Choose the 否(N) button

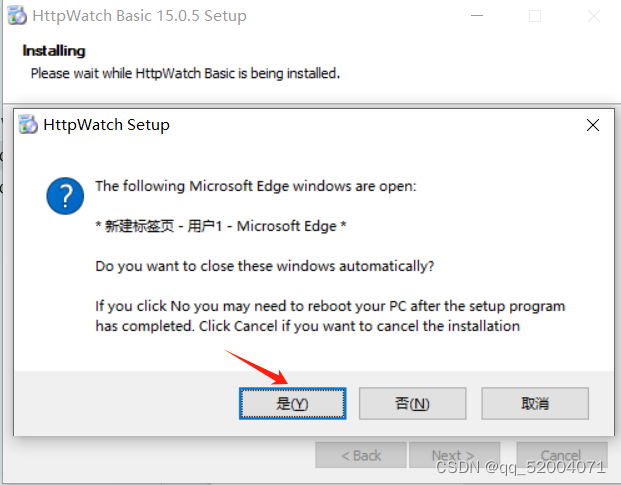(x=412, y=403)
